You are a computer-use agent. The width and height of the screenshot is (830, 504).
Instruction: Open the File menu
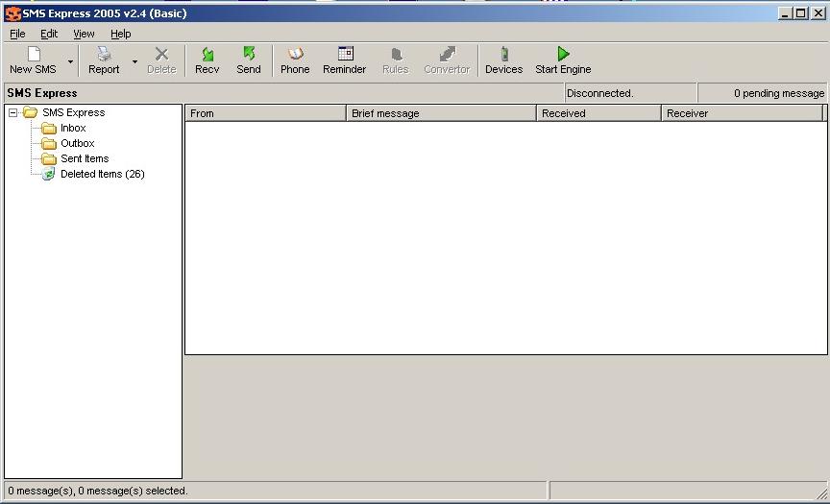tap(17, 34)
